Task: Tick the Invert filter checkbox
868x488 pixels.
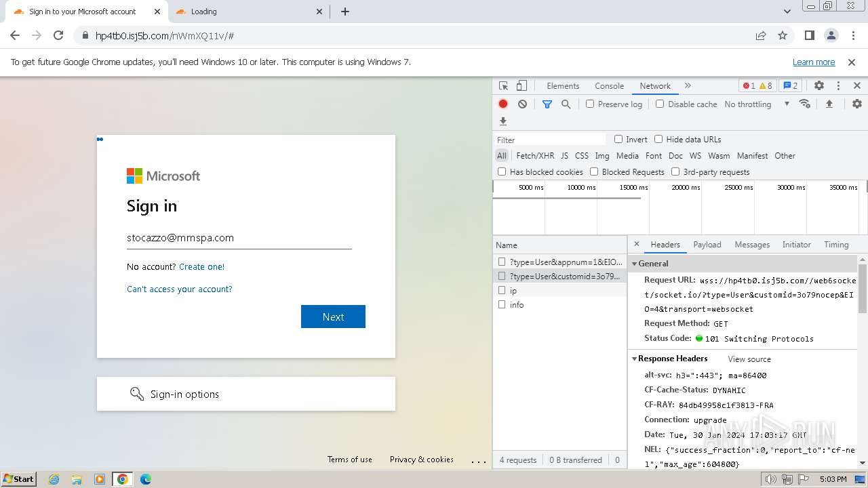Action: 618,139
